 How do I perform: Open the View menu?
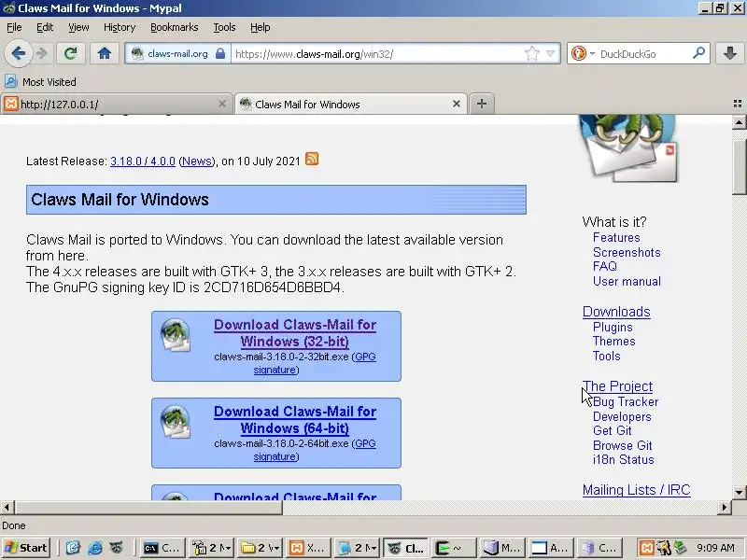(x=78, y=27)
